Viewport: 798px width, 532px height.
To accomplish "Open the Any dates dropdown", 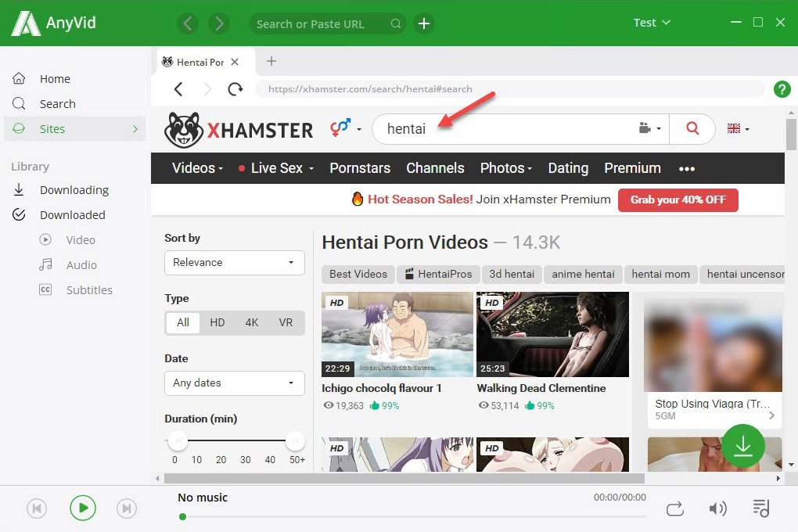I will (235, 383).
